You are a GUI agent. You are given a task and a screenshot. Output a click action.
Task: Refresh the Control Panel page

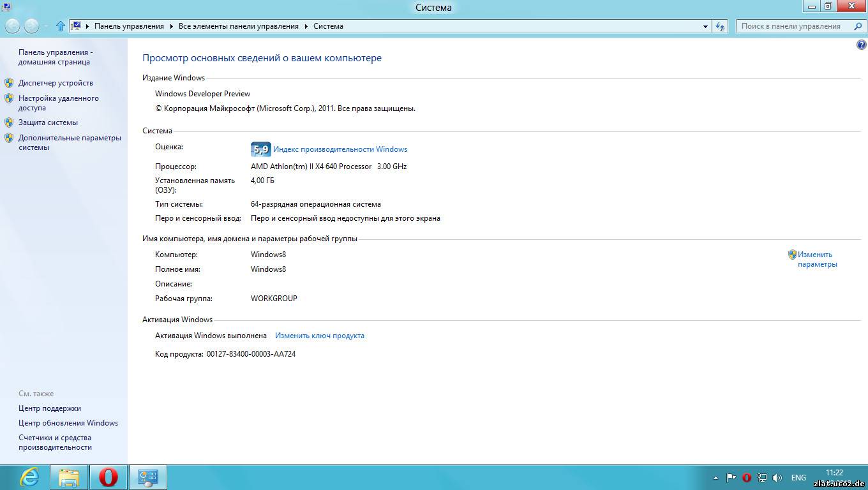[x=721, y=26]
